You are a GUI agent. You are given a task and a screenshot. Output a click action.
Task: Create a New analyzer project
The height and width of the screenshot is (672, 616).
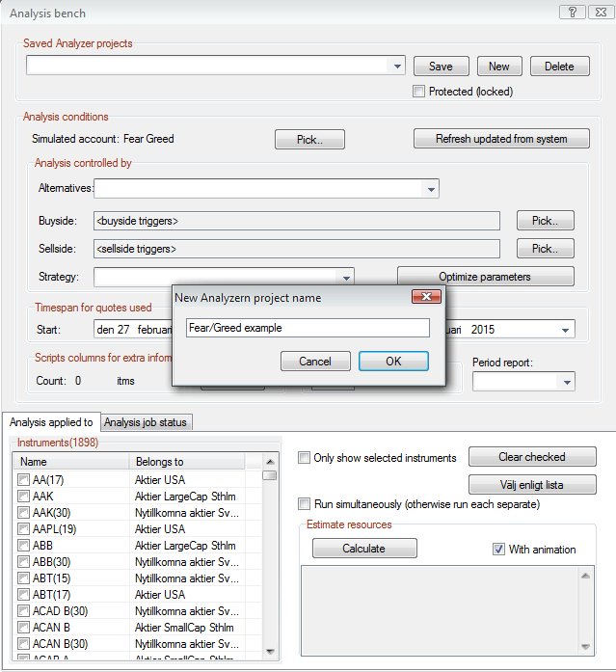pos(499,67)
